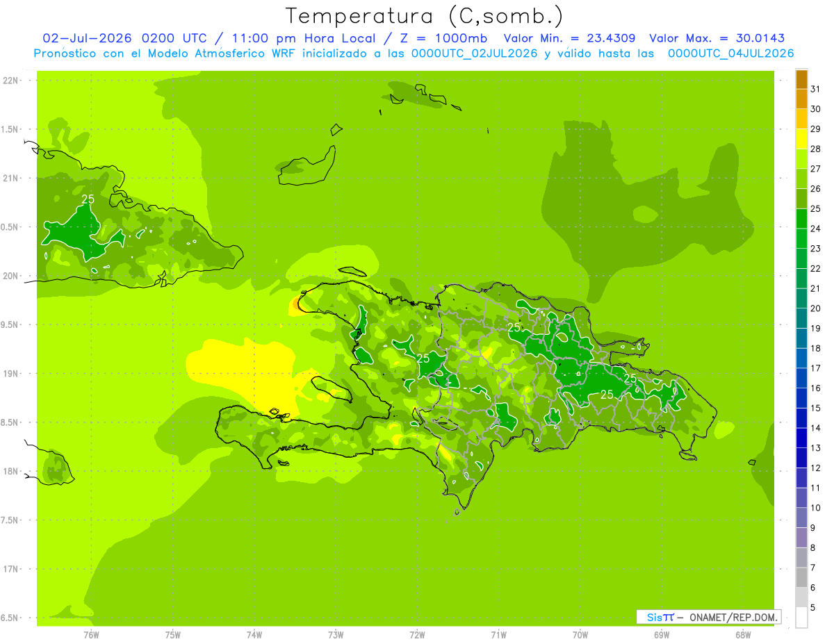Viewport: 834px width, 644px height.
Task: Click the "76W" longitude tick label
Action: point(91,635)
